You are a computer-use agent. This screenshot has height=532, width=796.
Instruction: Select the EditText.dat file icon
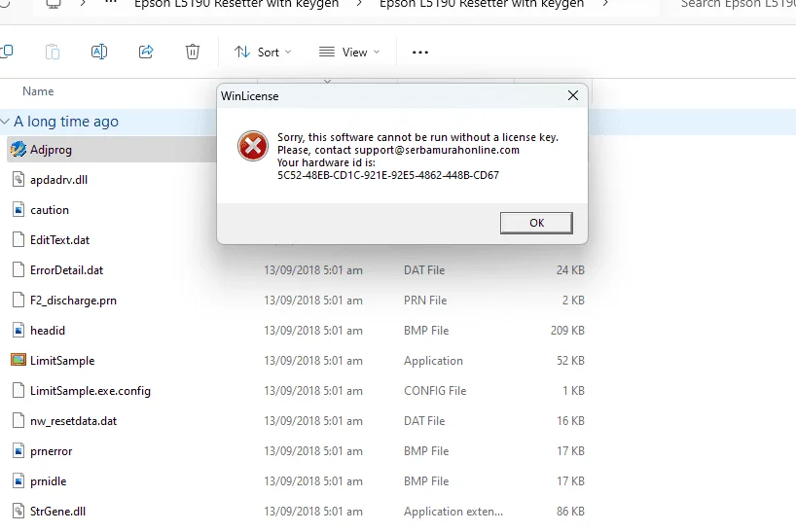point(18,239)
